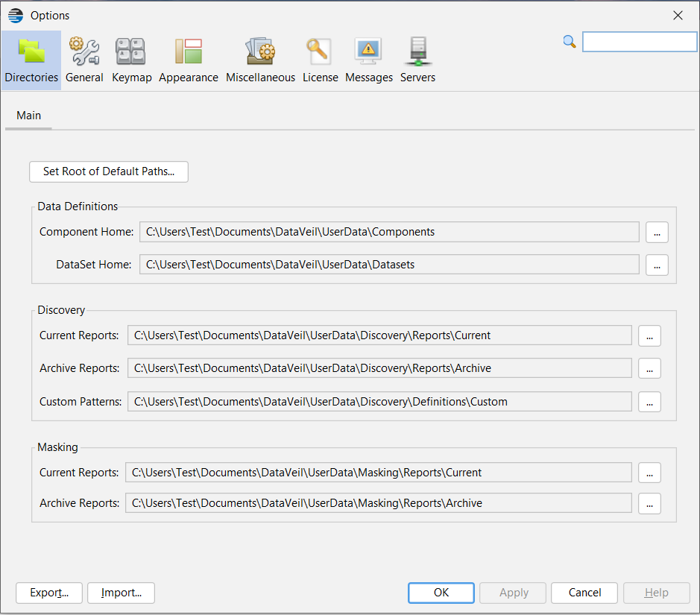The image size is (700, 615).
Task: Open the Messages options category
Action: click(369, 60)
